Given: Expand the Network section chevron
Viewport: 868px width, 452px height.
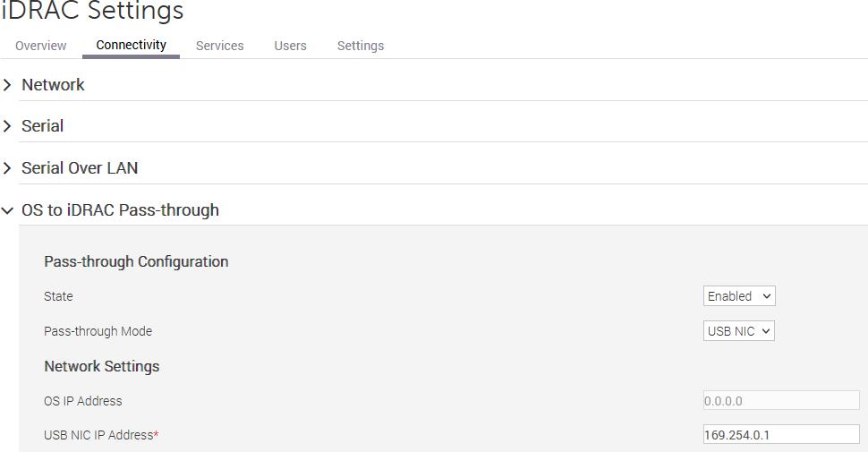Looking at the screenshot, I should tap(7, 85).
